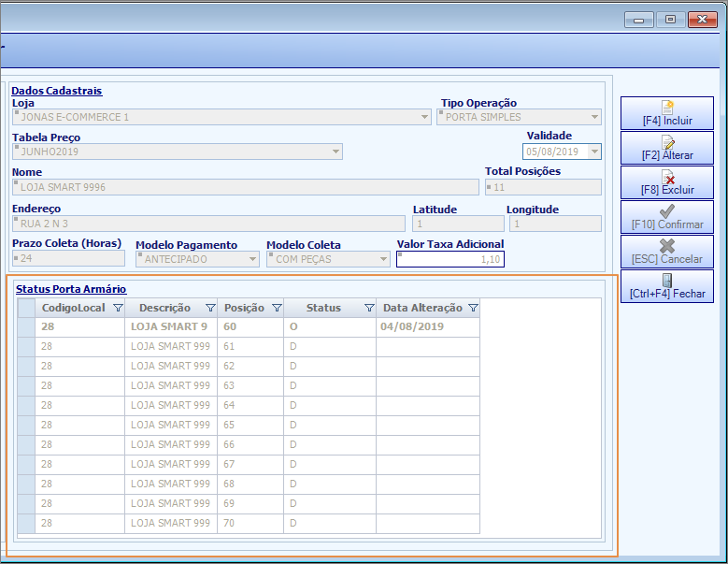Click the [Ctrl+F4] Fechar door button

666,286
